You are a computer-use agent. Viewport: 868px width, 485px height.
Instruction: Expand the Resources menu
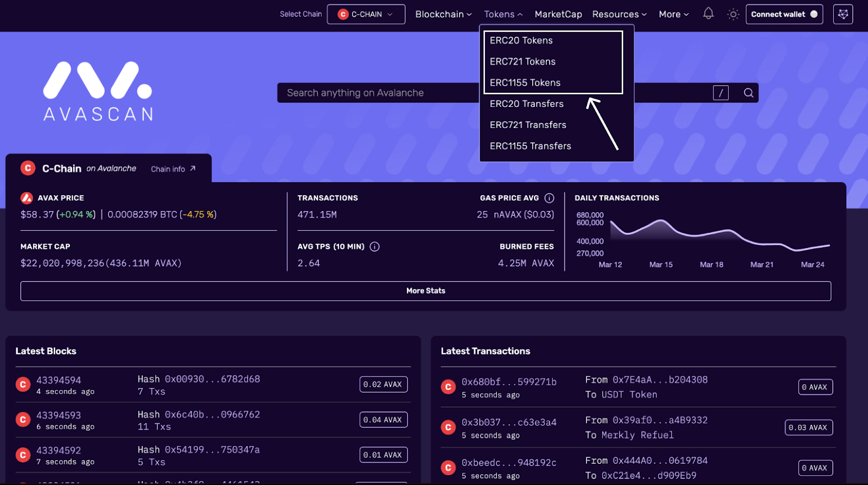(620, 14)
